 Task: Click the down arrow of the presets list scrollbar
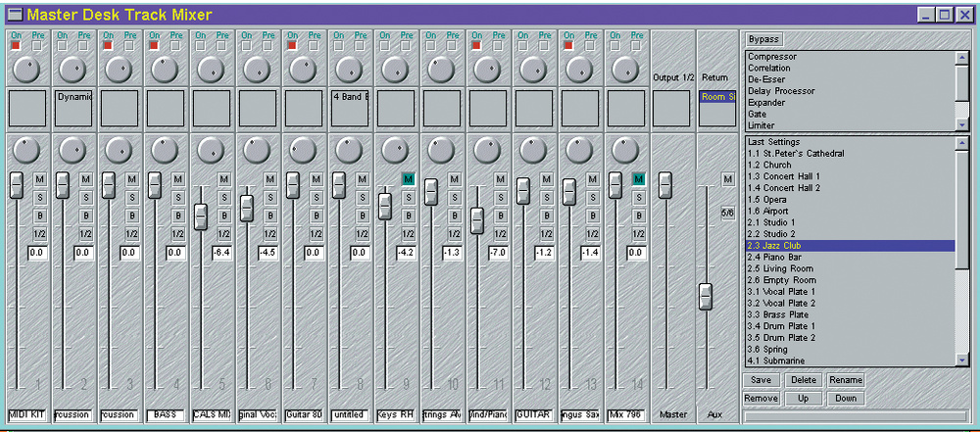point(962,360)
